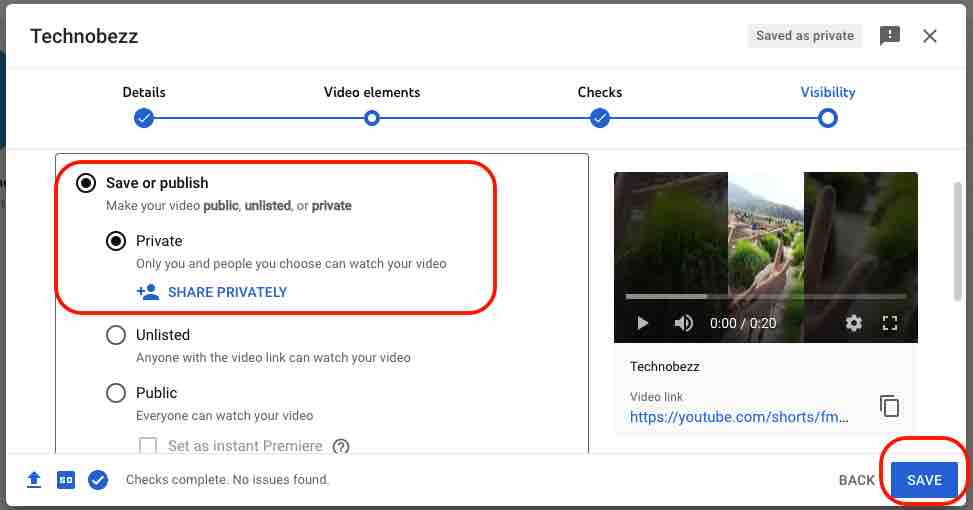
Task: Copy the video link with copy icon
Action: [889, 406]
